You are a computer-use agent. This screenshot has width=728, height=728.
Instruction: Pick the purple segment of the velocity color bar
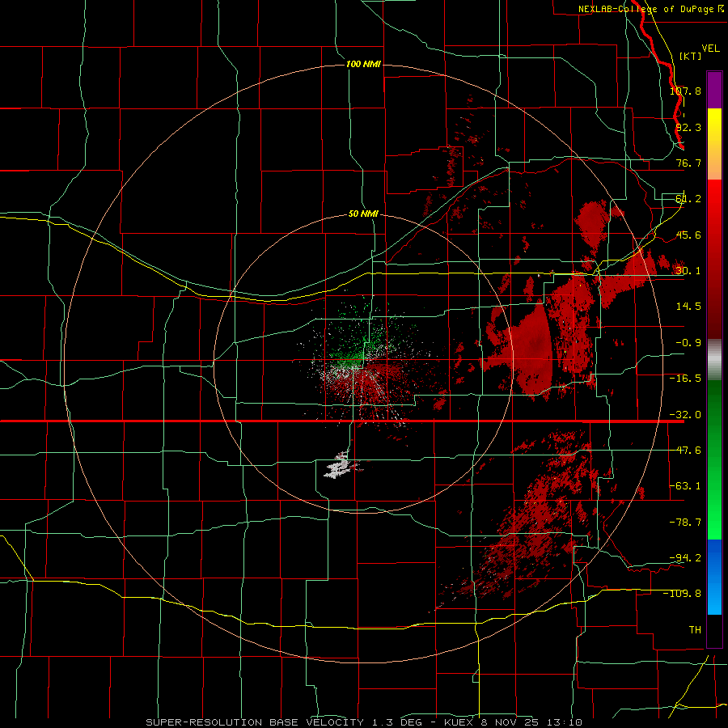[x=714, y=90]
